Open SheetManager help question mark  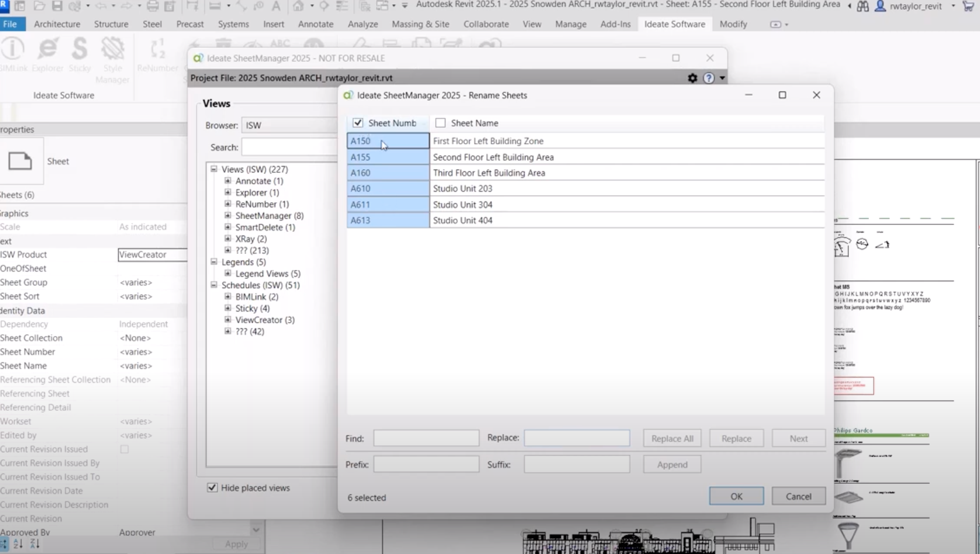point(709,78)
